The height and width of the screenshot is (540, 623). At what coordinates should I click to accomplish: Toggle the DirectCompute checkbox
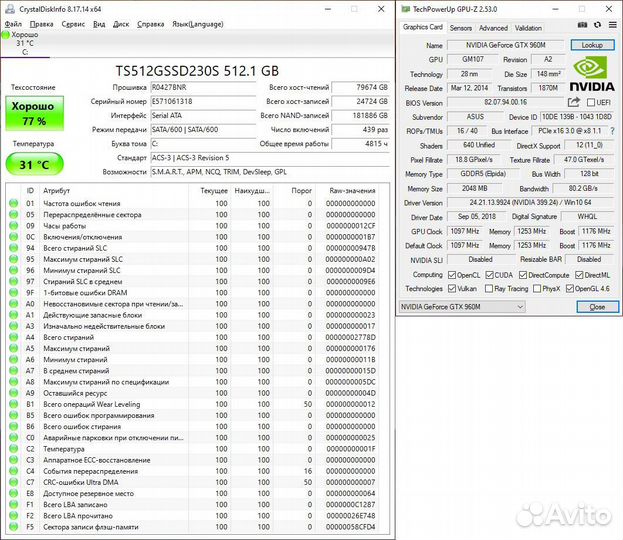click(523, 275)
